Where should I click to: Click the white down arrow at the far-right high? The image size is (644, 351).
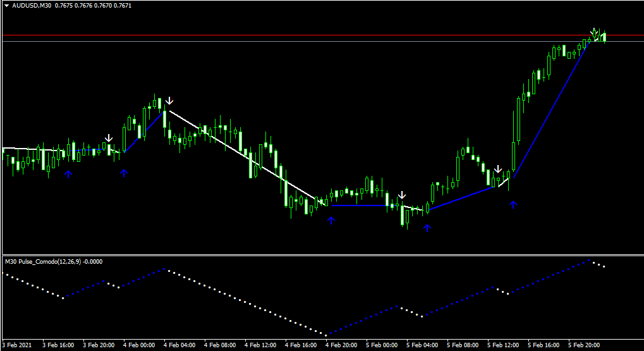594,31
